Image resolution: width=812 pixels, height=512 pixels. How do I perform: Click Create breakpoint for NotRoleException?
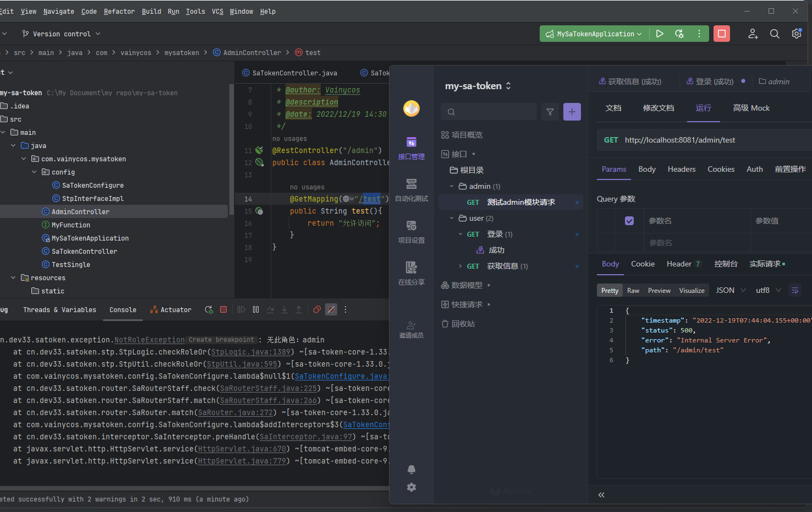[222, 340]
